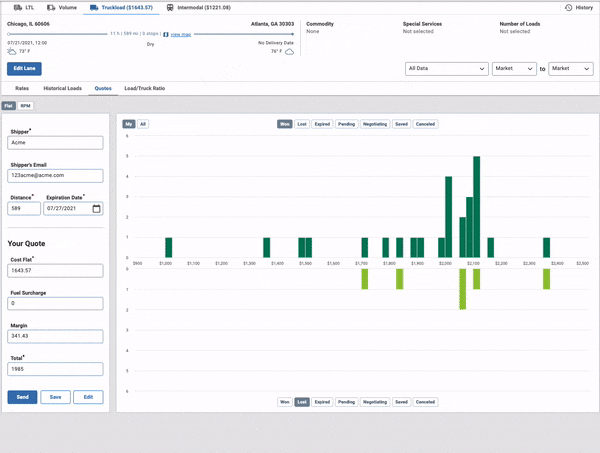Image resolution: width=600 pixels, height=453 pixels.
Task: Toggle Saved in the top chart filters
Action: click(401, 124)
